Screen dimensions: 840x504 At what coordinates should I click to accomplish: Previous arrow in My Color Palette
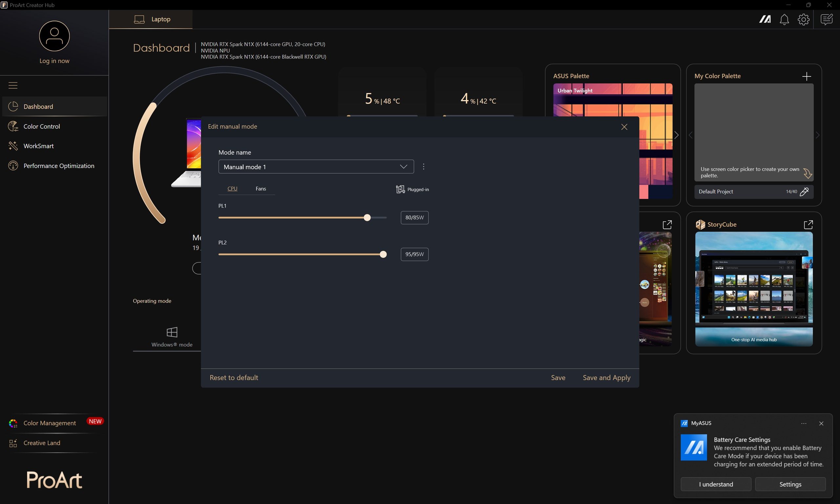690,135
